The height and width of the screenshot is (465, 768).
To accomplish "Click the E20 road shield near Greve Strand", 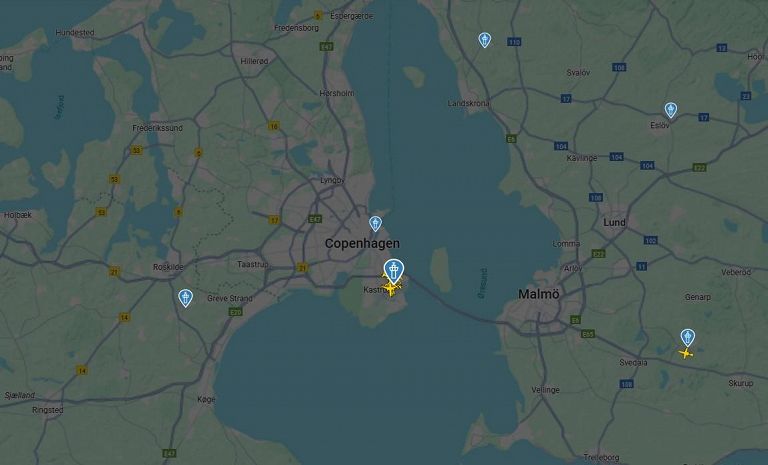I will coord(236,312).
